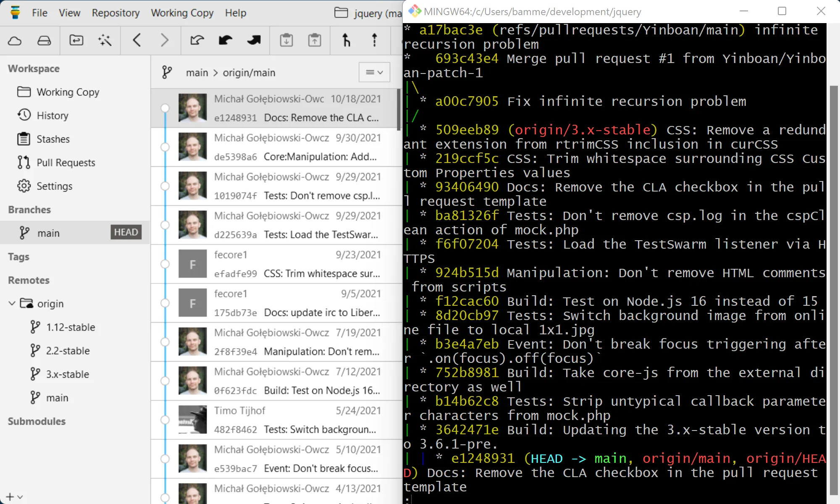This screenshot has height=504, width=840.
Task: Click fecore1's avatar on the 9/23/2021 commit
Action: (x=193, y=264)
